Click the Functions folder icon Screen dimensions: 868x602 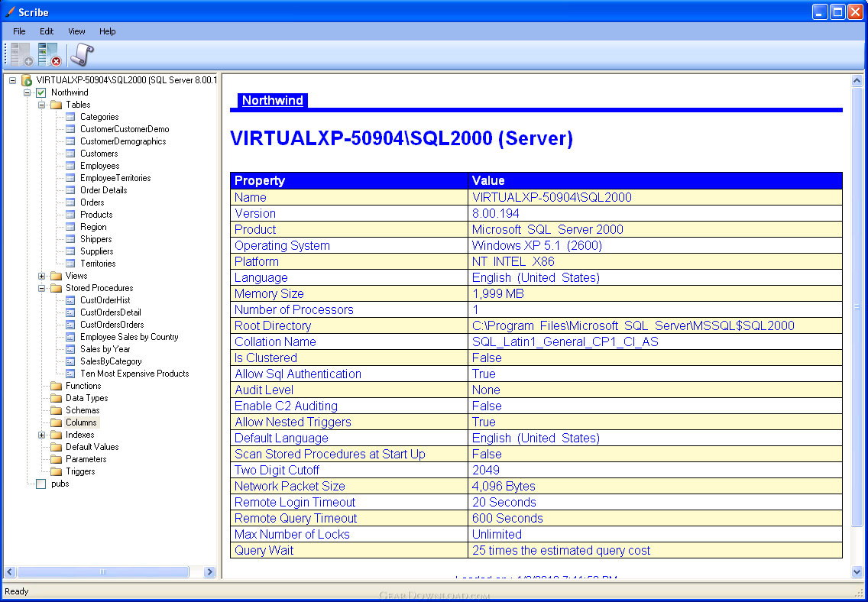56,386
